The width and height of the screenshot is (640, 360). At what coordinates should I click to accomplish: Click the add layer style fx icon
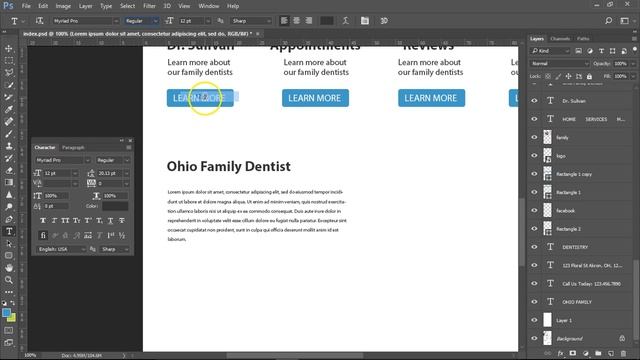click(x=560, y=353)
